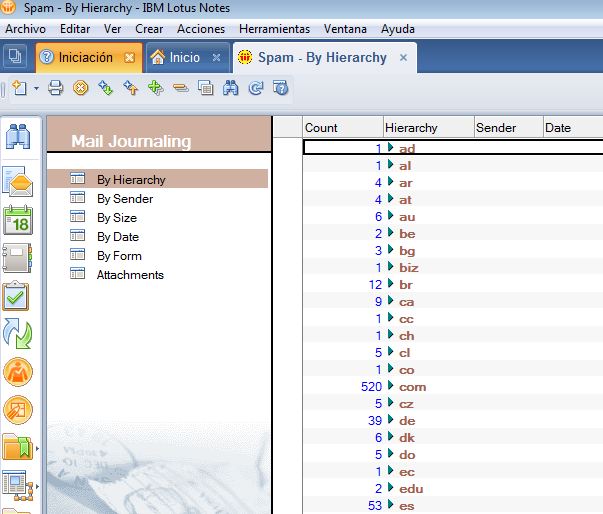Open the Acciones menu

click(201, 29)
